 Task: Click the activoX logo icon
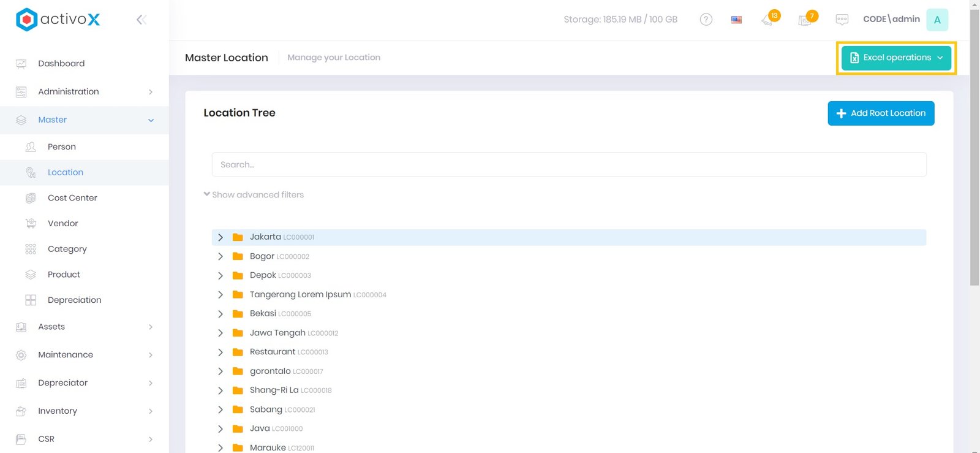(26, 20)
